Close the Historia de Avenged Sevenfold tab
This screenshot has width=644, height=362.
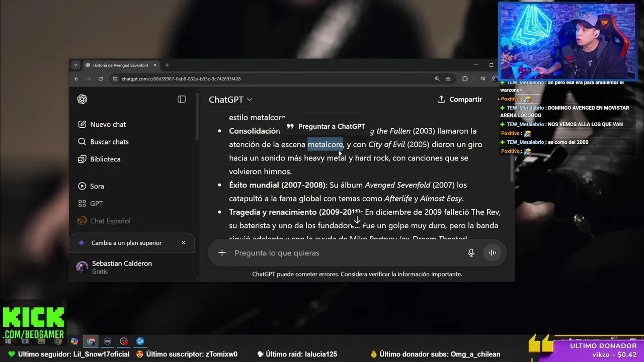click(x=155, y=65)
